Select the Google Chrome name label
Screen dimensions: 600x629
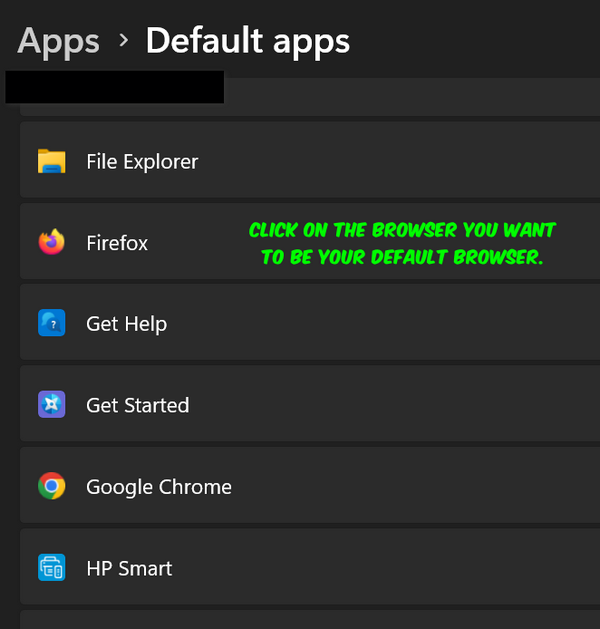tap(159, 487)
